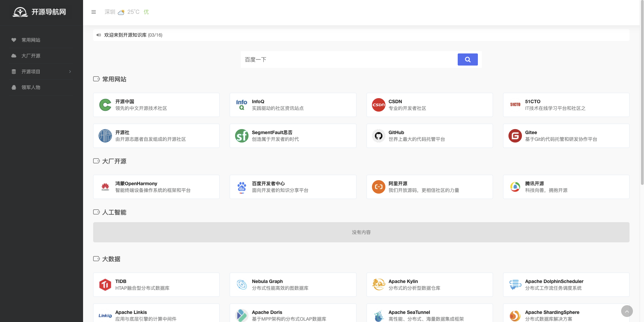Toggle the hamburger sidebar menu icon
This screenshot has width=644, height=322.
93,12
